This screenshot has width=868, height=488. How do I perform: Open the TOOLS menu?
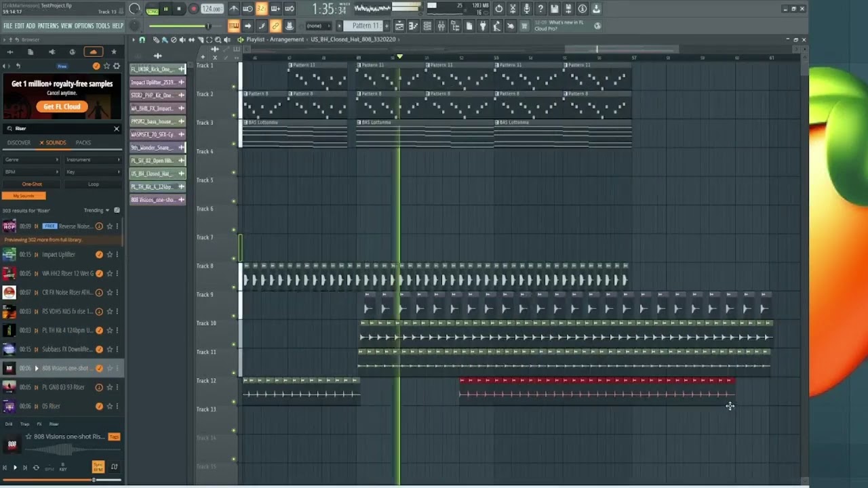[x=102, y=26]
